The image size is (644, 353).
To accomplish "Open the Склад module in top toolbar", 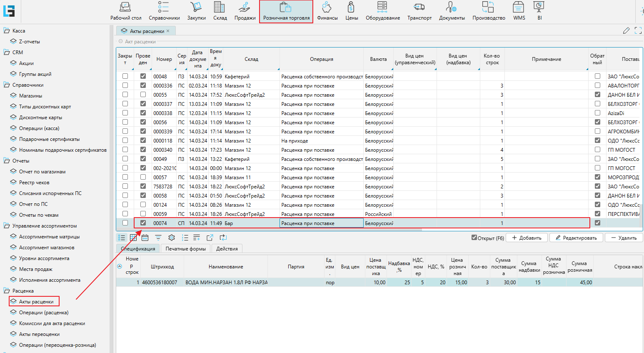I will [220, 11].
